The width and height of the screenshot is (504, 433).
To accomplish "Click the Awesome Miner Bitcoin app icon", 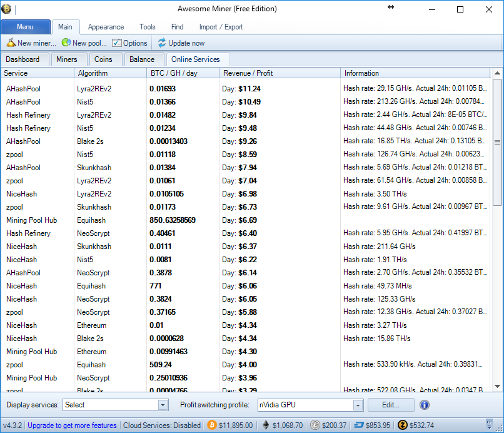I will point(6,9).
